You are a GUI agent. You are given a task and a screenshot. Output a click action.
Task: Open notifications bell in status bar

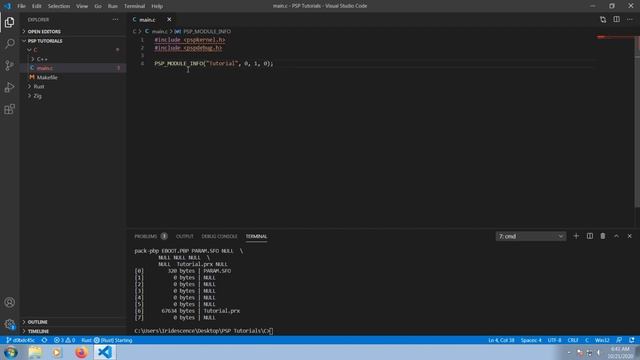click(632, 340)
